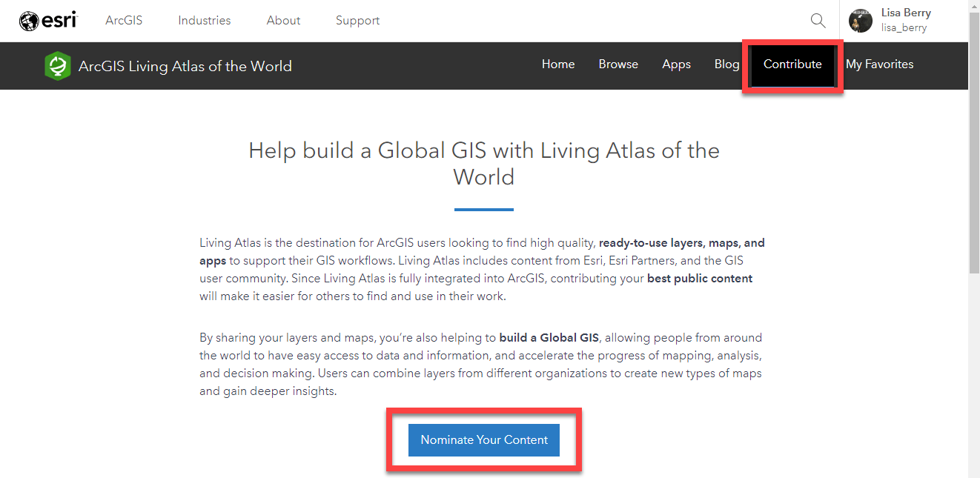Open the Industries menu

pyautogui.click(x=205, y=21)
